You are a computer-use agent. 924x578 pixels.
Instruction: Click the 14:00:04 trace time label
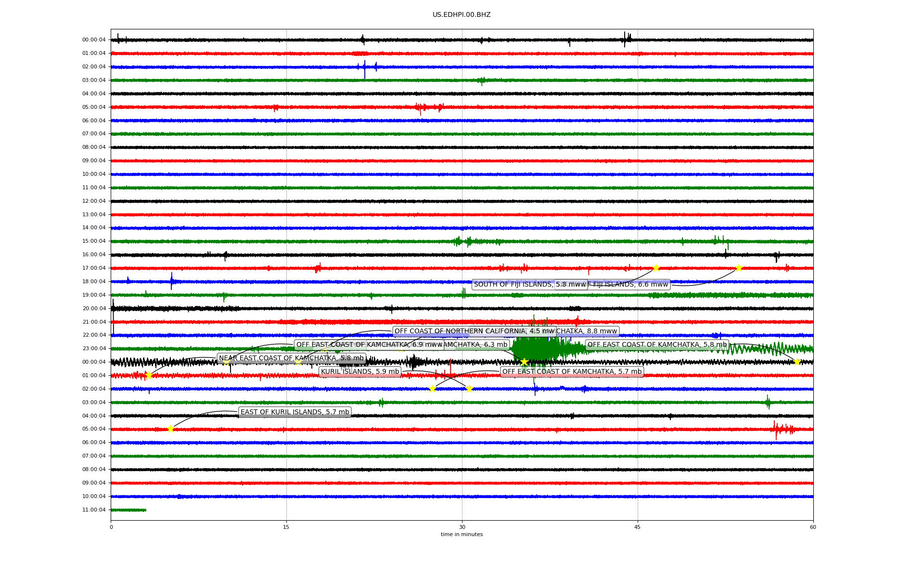[94, 228]
